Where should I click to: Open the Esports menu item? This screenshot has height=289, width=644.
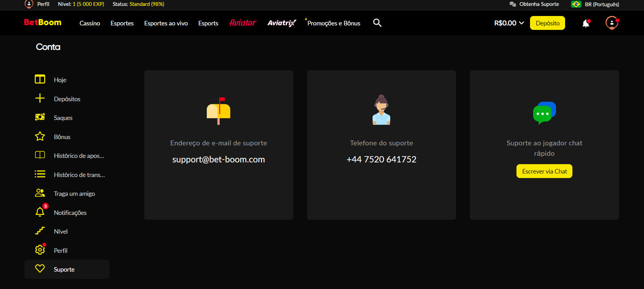(x=208, y=23)
